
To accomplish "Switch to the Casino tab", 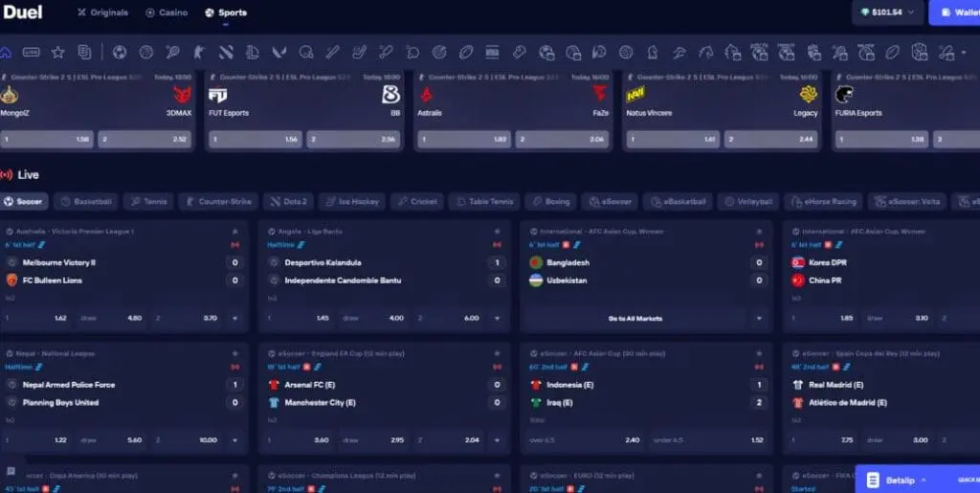I will [167, 12].
